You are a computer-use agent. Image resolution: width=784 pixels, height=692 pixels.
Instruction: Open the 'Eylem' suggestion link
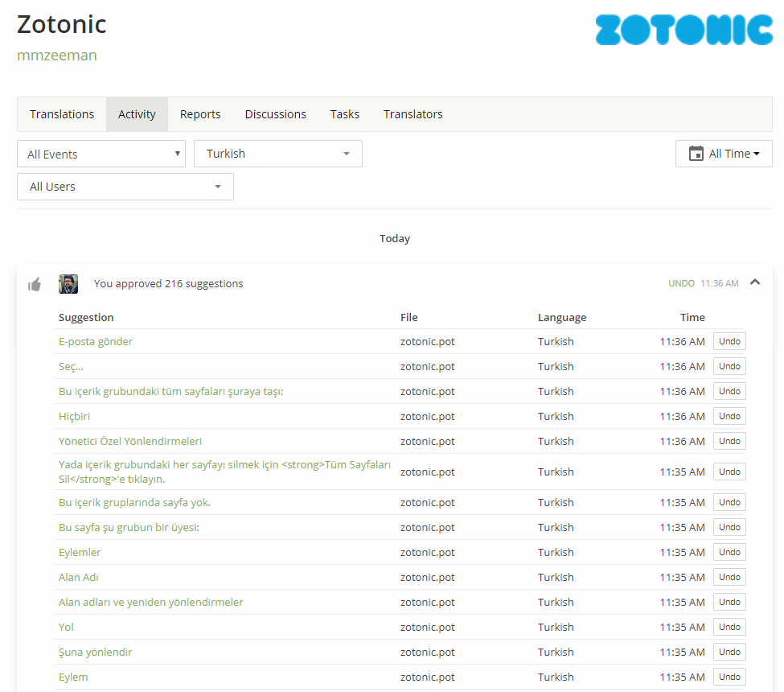click(x=73, y=678)
